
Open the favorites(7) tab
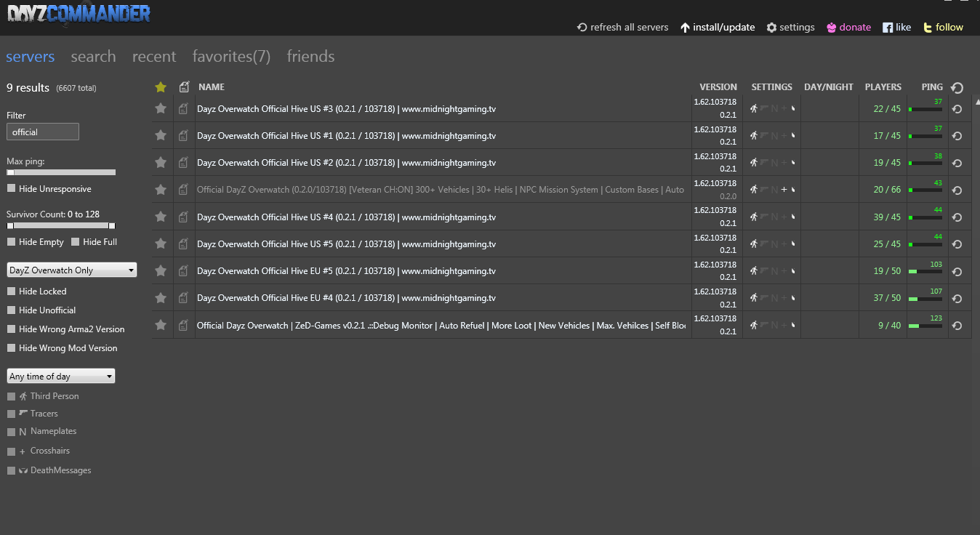231,57
